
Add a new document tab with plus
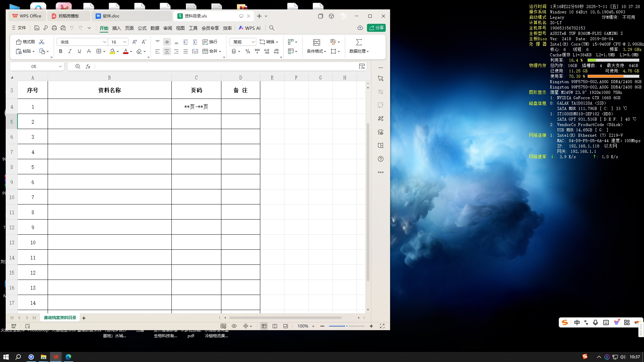click(x=259, y=16)
